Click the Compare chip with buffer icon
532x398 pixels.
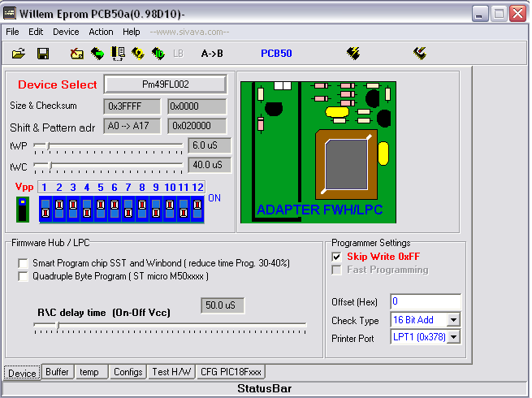[118, 54]
